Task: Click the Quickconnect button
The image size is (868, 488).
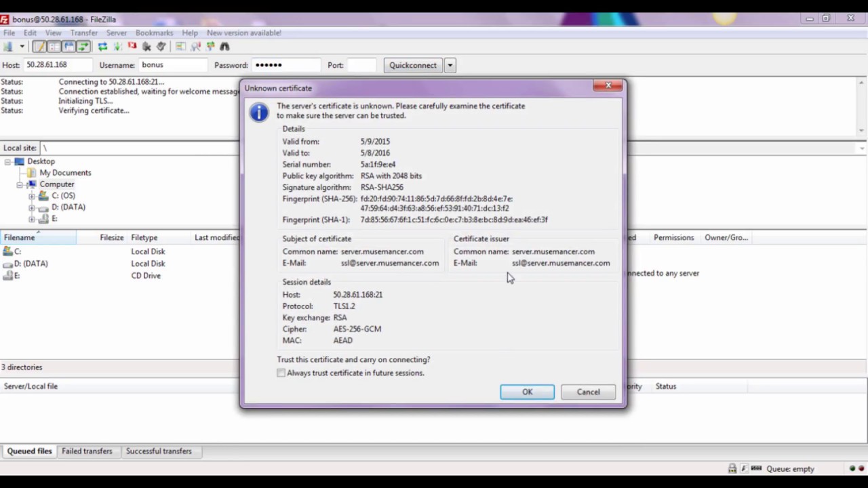Action: coord(413,65)
